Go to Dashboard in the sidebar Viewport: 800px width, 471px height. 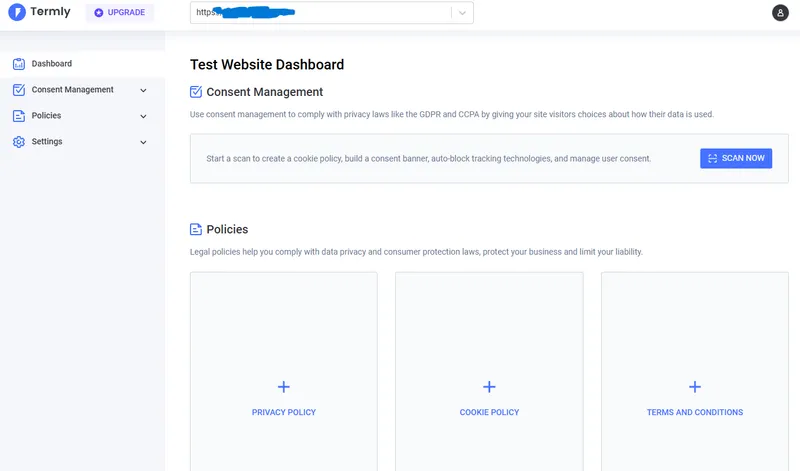coord(83,64)
